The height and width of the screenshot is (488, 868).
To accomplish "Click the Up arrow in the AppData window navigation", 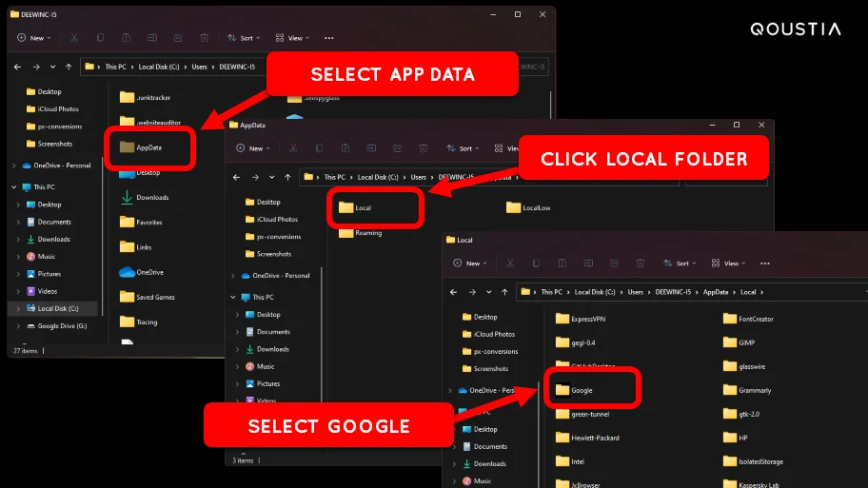I will pyautogui.click(x=287, y=177).
